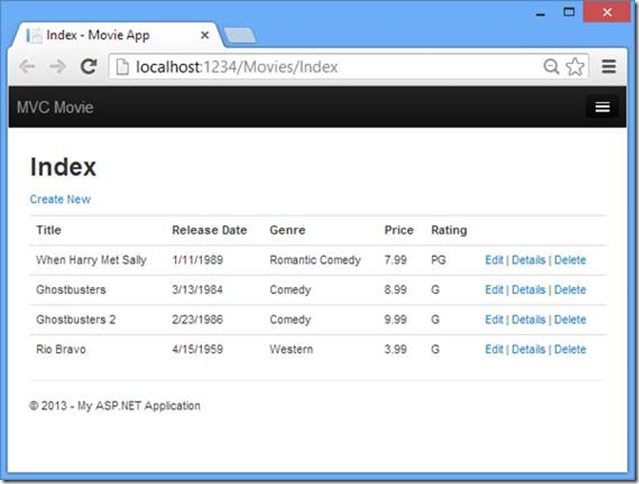639x484 pixels.
Task: Click the zoom magnifier icon in address bar
Action: (551, 67)
